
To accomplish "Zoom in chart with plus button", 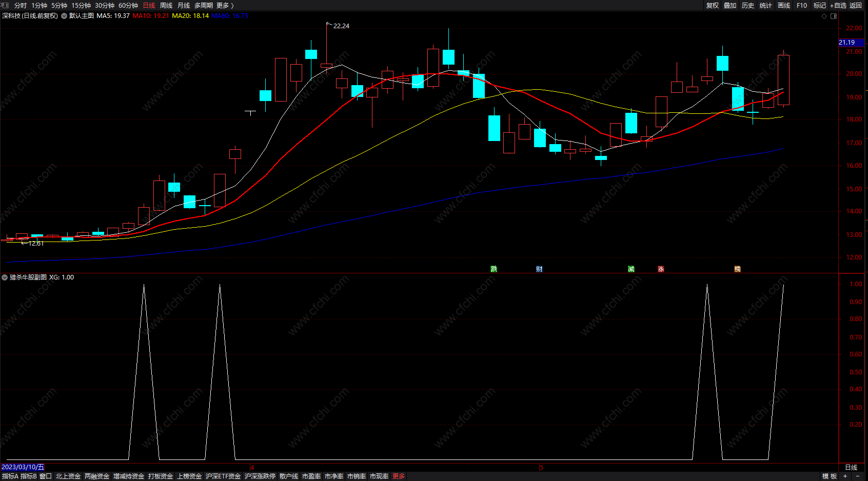I will 845,476.
